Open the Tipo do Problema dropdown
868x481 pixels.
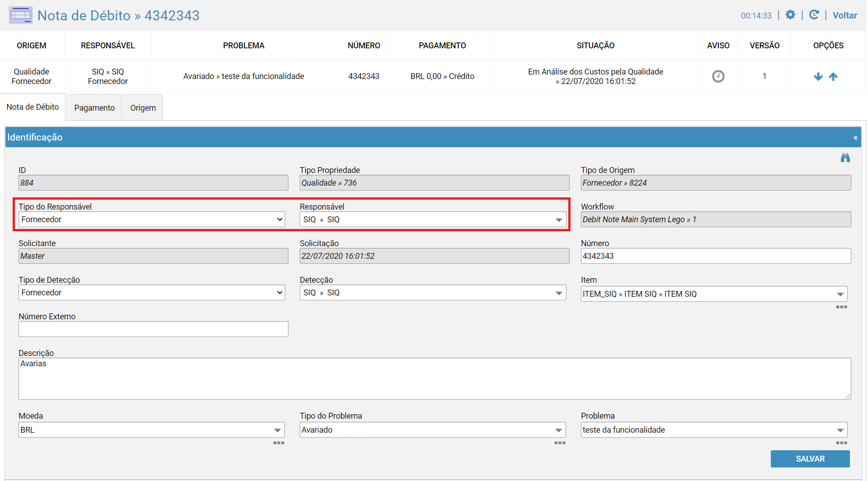(433, 430)
